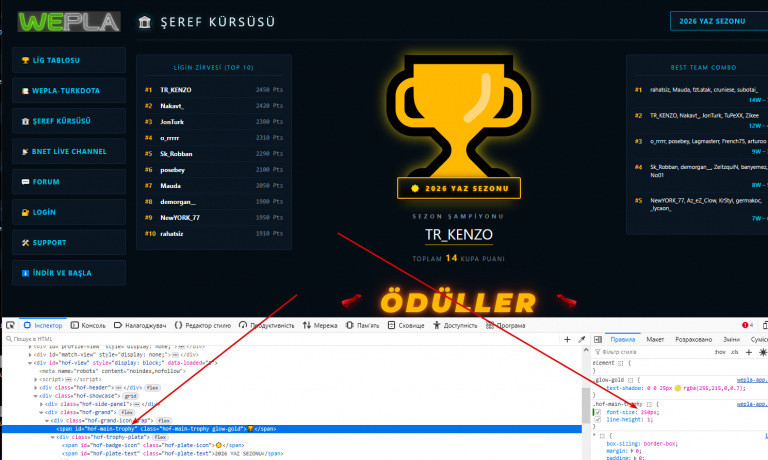Expand the hof-header div node
This screenshot has height=460, width=768.
(36, 387)
